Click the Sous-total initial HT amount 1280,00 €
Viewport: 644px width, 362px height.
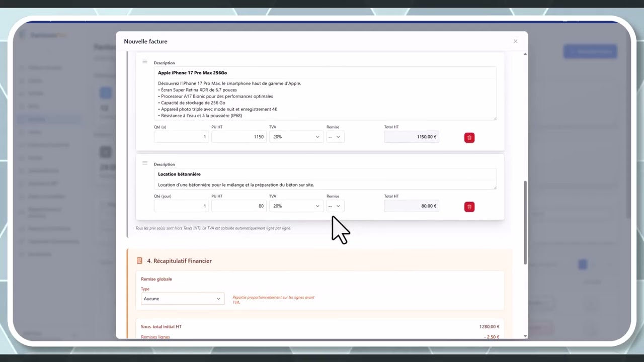point(489,327)
